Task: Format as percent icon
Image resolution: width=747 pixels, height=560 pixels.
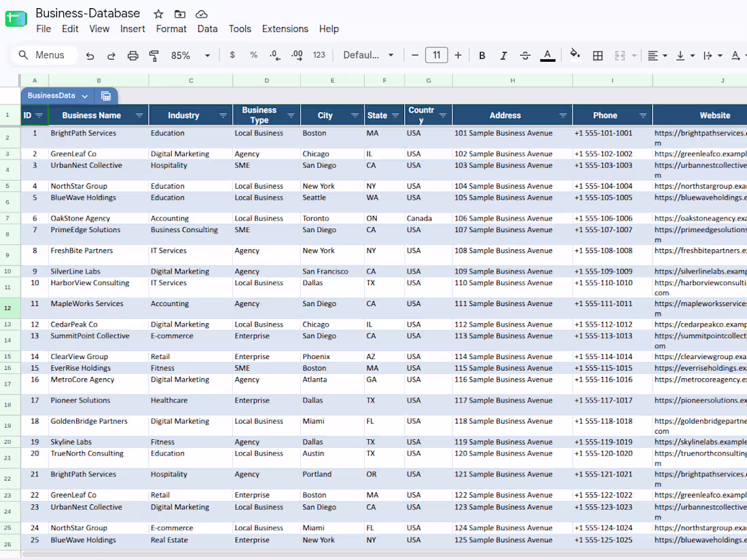Action: [253, 55]
